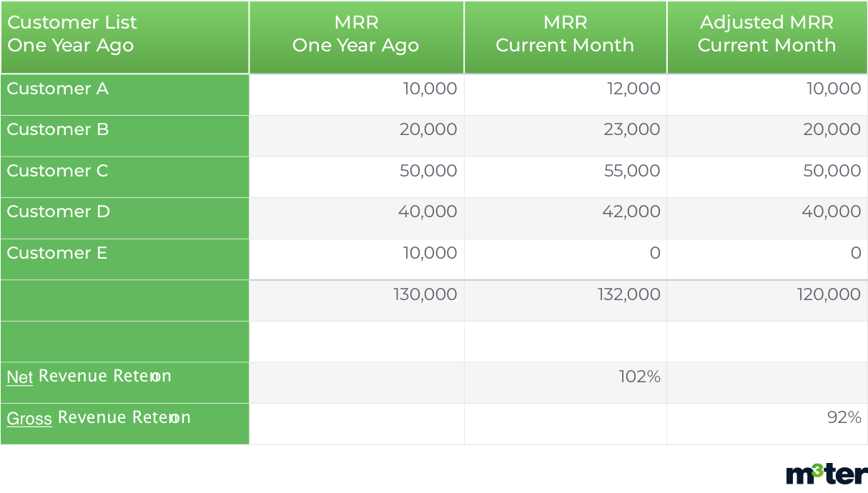The image size is (868, 493).
Task: Select the 132,000 total cell
Action: point(628,294)
